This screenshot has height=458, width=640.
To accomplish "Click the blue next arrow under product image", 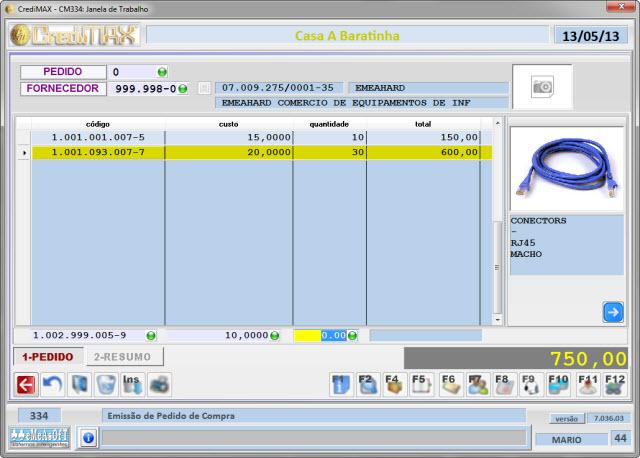I will point(612,312).
